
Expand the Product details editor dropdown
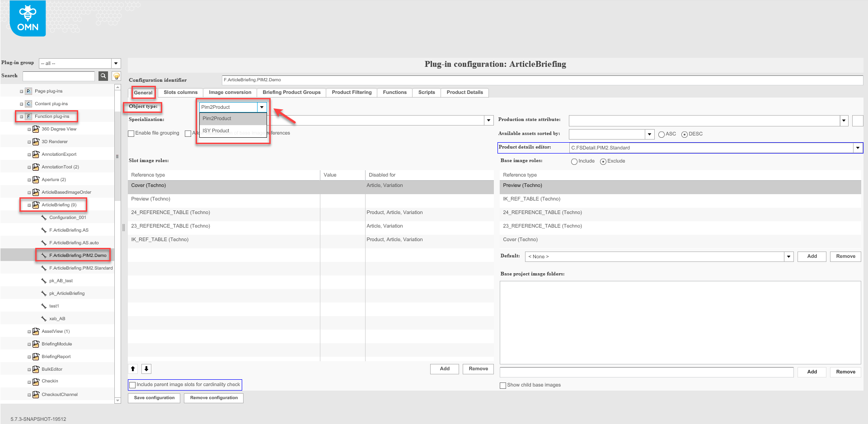tap(857, 148)
